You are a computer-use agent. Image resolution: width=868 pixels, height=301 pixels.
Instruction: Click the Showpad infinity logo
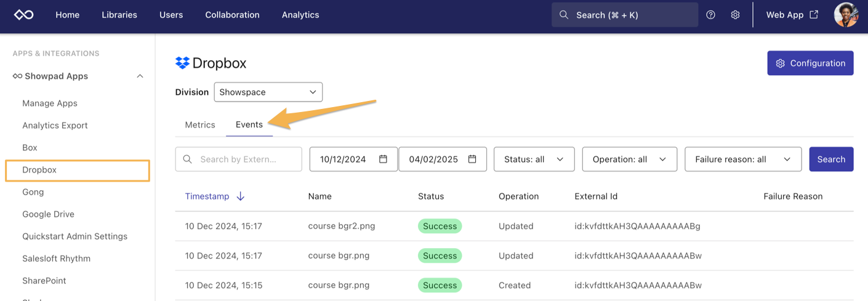coord(23,15)
